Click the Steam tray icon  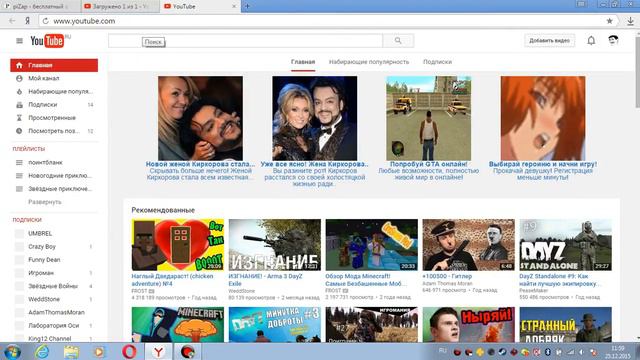point(502,352)
